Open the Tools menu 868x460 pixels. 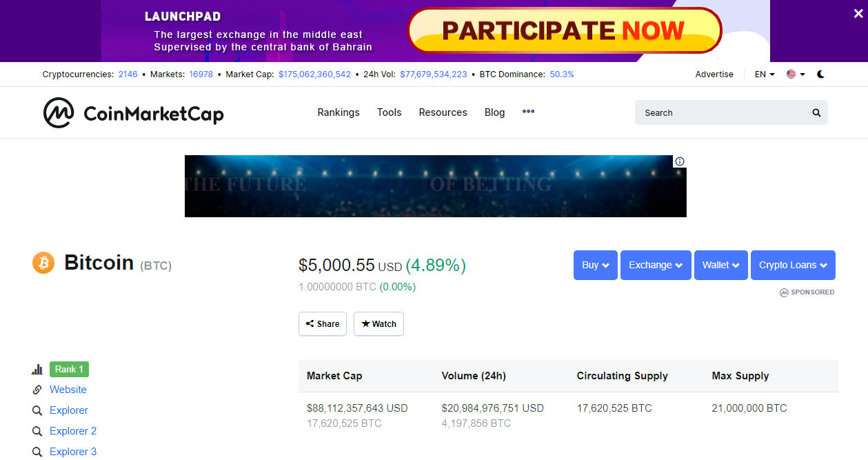[x=389, y=112]
